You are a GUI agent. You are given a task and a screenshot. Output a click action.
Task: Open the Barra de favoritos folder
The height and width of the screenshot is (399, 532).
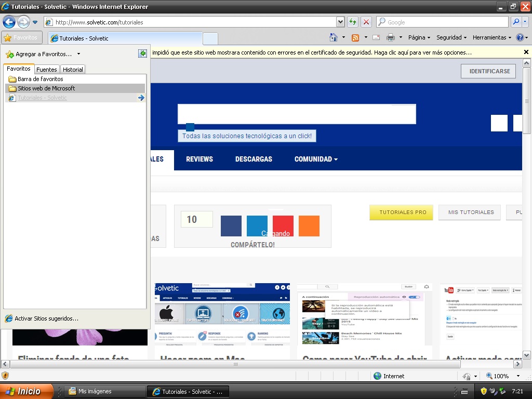(75, 79)
